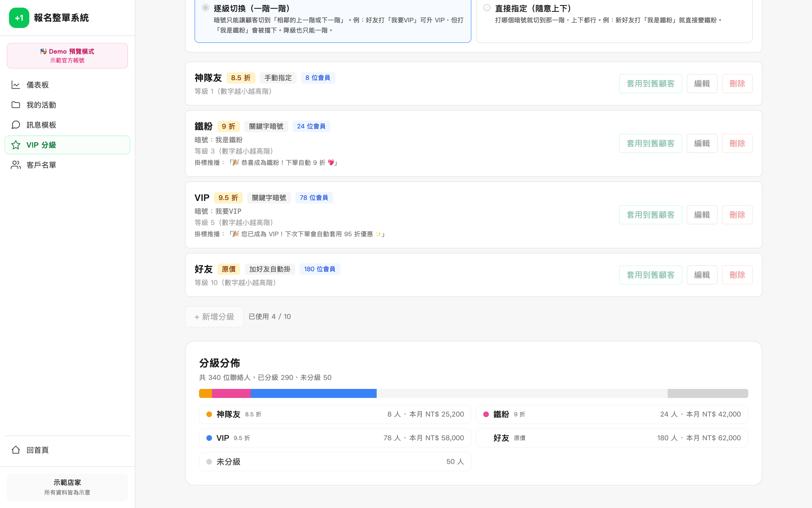This screenshot has height=508, width=812.
Task: Open 我的活動 menu item
Action: pyautogui.click(x=67, y=105)
